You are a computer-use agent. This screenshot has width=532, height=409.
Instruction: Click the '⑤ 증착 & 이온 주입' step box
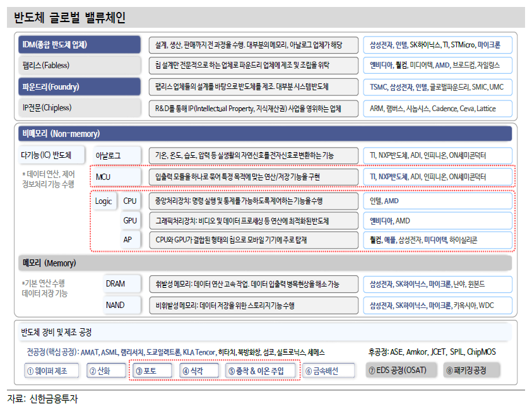coord(260,370)
